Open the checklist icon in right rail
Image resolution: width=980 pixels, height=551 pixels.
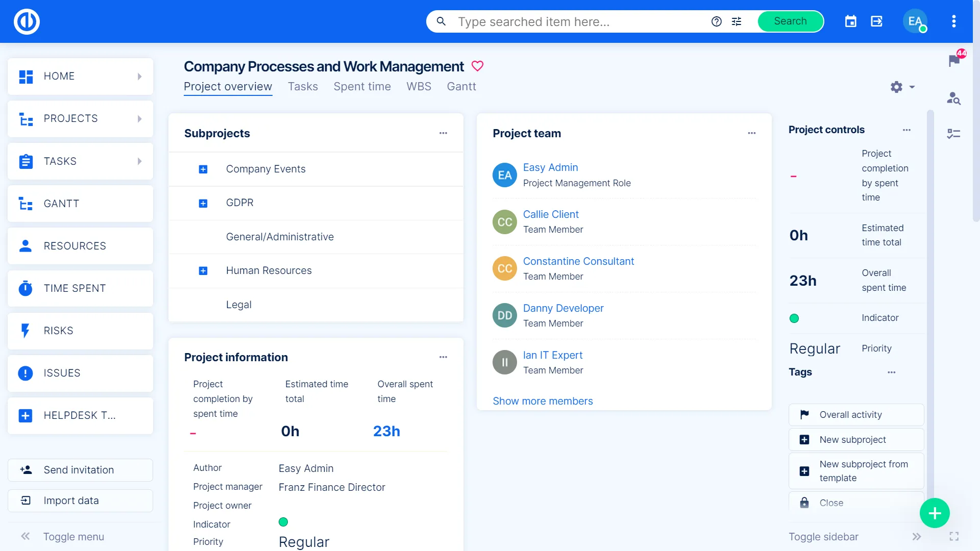pyautogui.click(x=953, y=134)
